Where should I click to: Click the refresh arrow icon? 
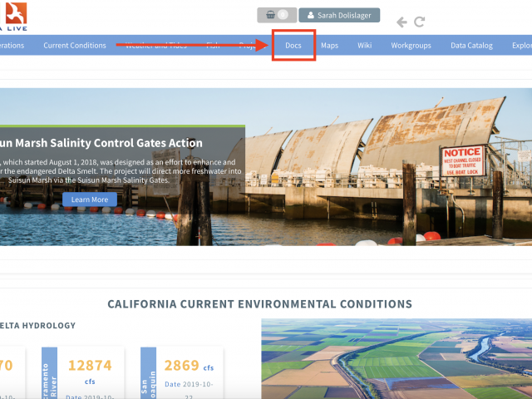click(x=419, y=22)
